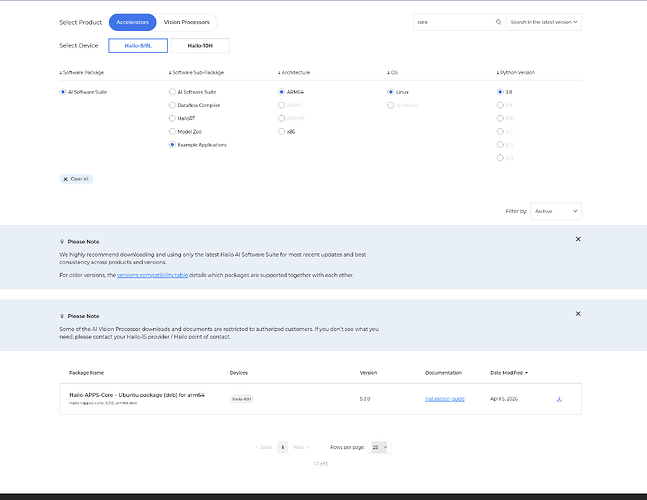Screen dimensions: 647x500
Task: Select Python version 3.8
Action: 500,92
